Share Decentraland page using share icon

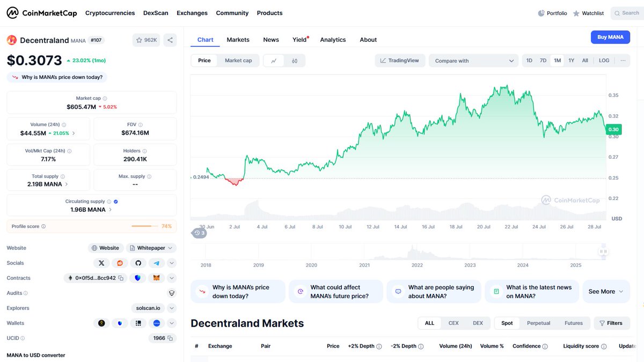coord(170,40)
